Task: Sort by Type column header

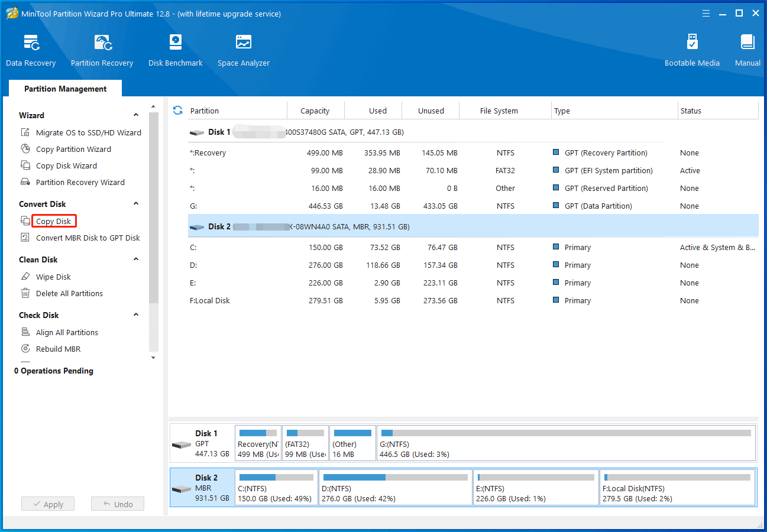Action: click(x=615, y=111)
